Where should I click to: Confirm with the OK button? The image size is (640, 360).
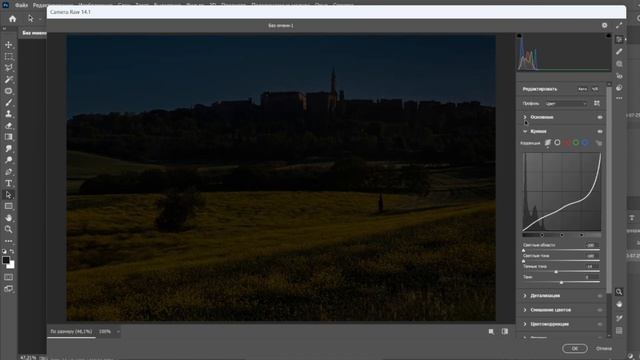575,349
